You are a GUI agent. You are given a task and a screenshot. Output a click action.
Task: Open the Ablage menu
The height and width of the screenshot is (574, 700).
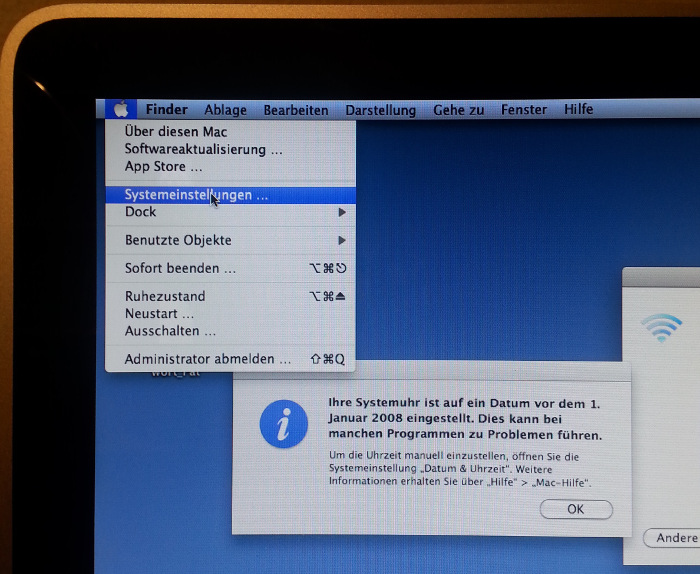(x=225, y=110)
